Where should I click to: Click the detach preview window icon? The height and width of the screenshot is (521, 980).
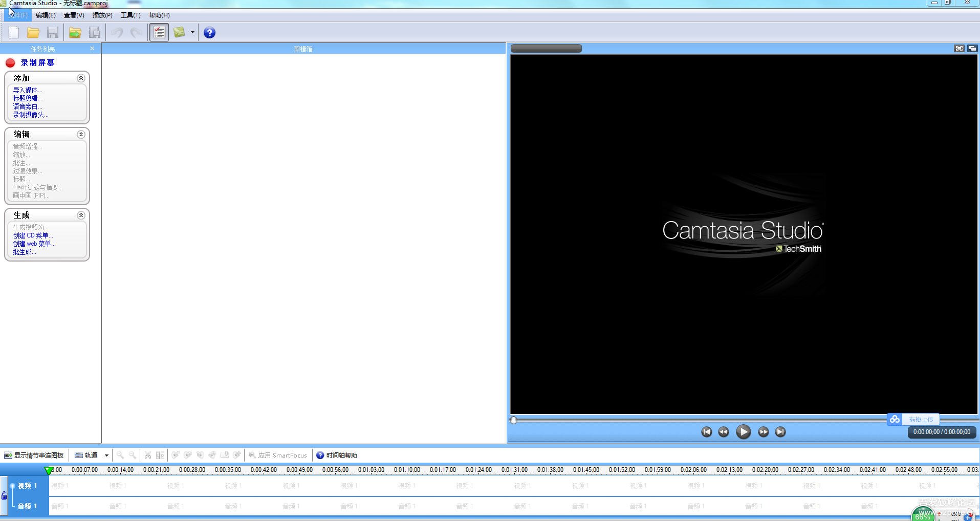(x=972, y=49)
